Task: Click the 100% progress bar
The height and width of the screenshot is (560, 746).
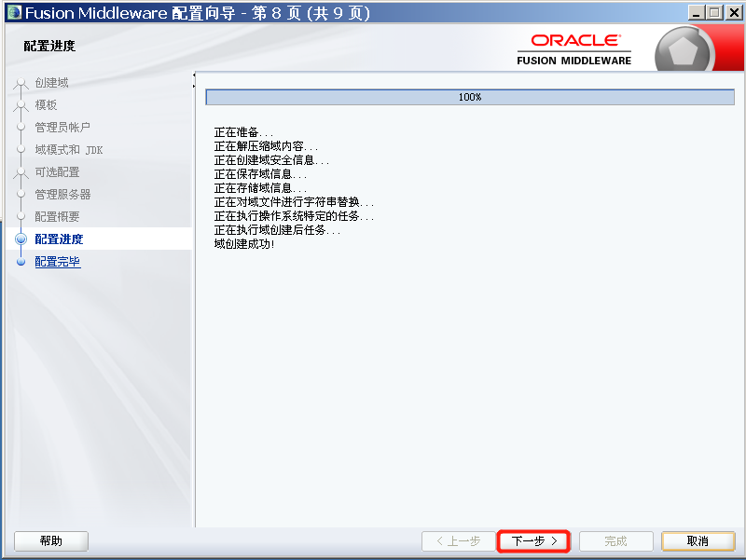Action: pyautogui.click(x=470, y=97)
